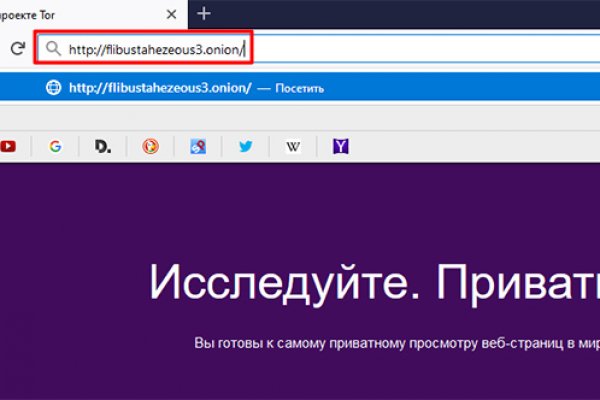
Task: Select the flibustahezeous3.onion autocomplete suggestion
Action: pos(160,88)
